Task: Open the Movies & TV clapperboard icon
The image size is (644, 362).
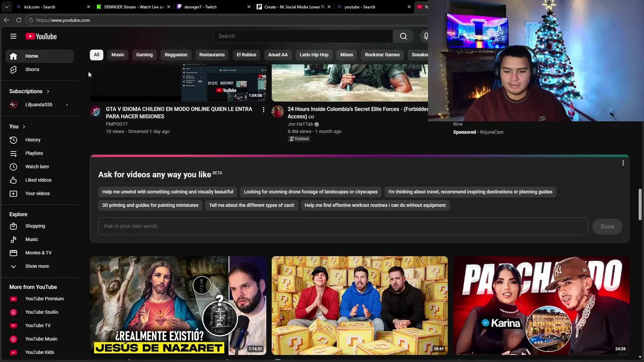Action: coord(14,253)
